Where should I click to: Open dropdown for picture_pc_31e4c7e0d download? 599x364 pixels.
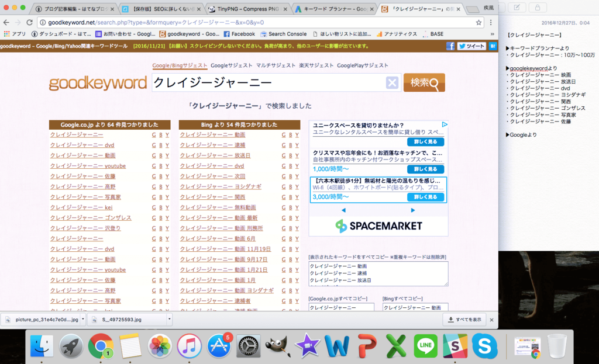83,320
